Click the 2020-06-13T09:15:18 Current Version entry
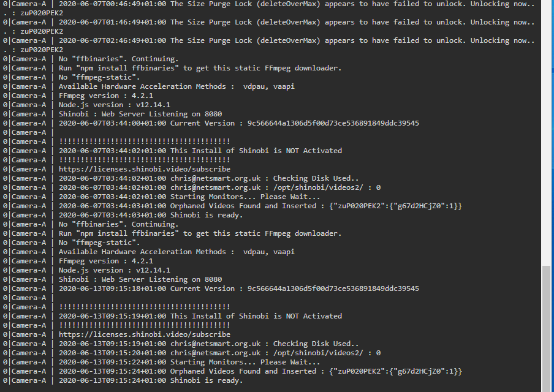The image size is (554, 392). 239,288
